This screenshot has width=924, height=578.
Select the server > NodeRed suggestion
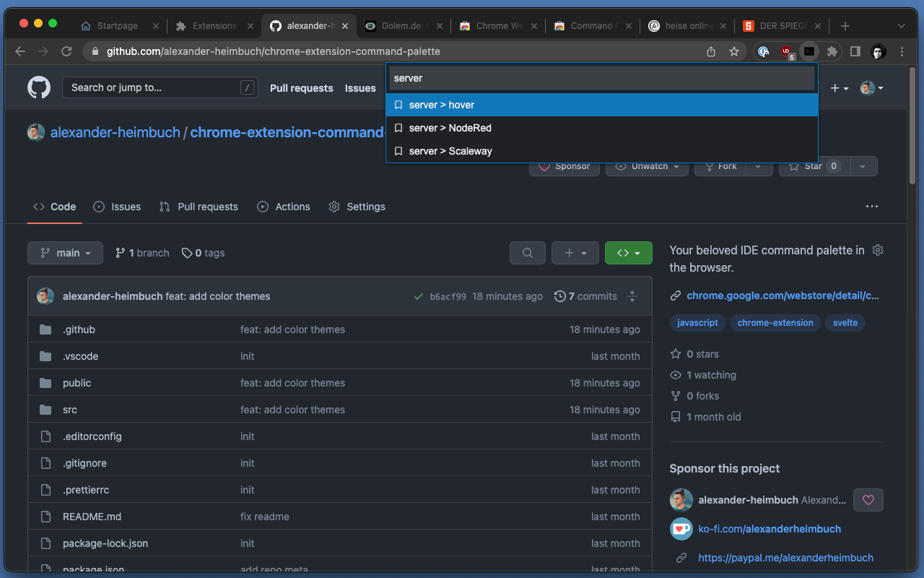pos(602,128)
